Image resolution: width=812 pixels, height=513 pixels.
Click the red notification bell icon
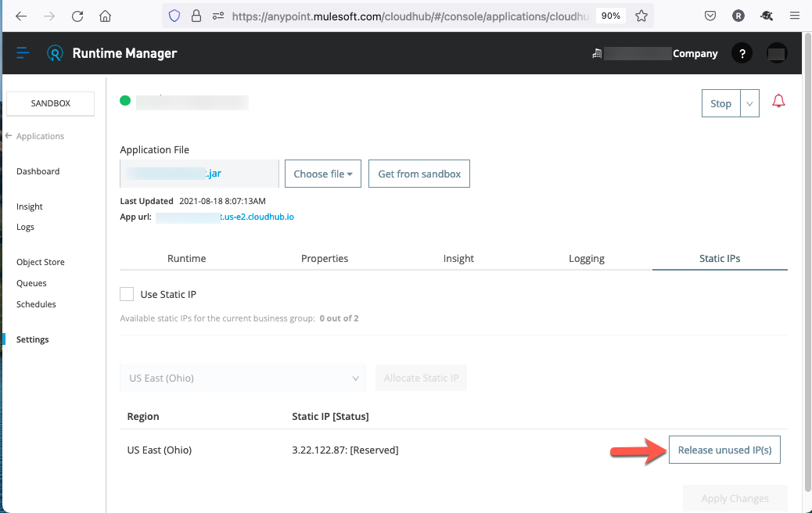[x=778, y=102]
